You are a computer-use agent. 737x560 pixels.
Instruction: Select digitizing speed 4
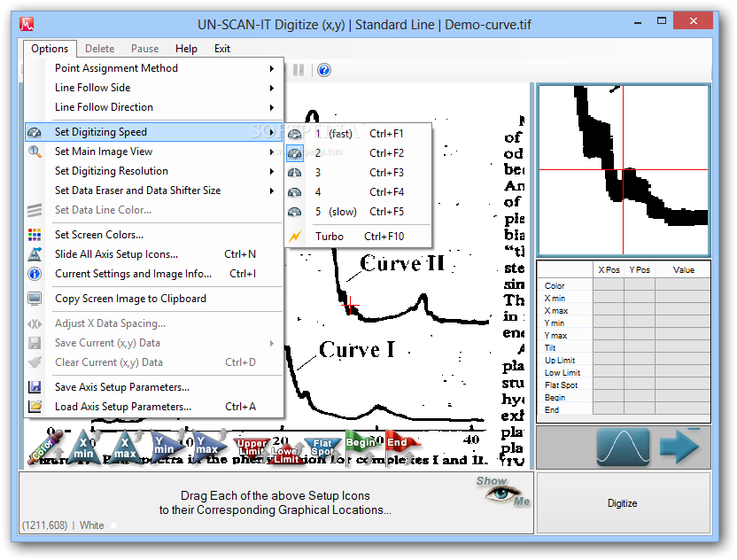click(x=358, y=192)
